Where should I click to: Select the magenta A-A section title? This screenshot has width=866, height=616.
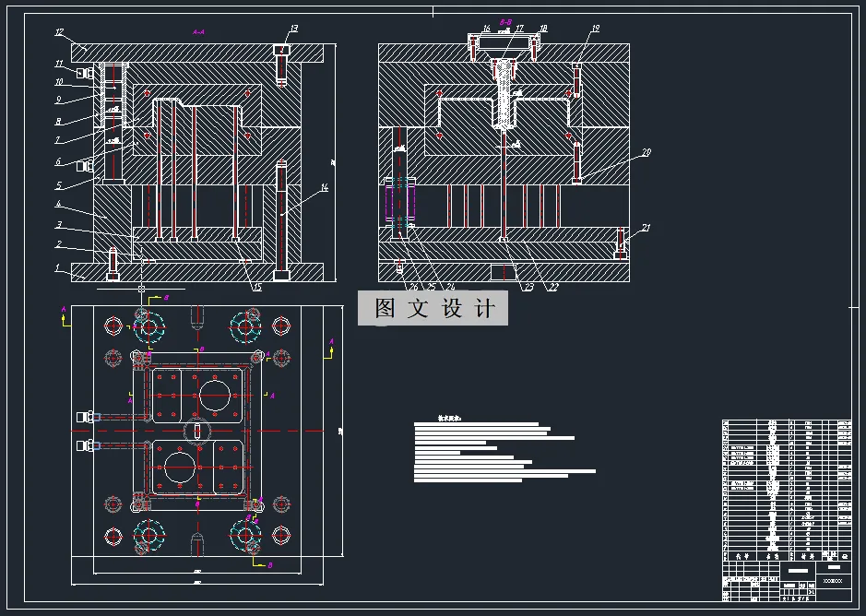pyautogui.click(x=198, y=32)
